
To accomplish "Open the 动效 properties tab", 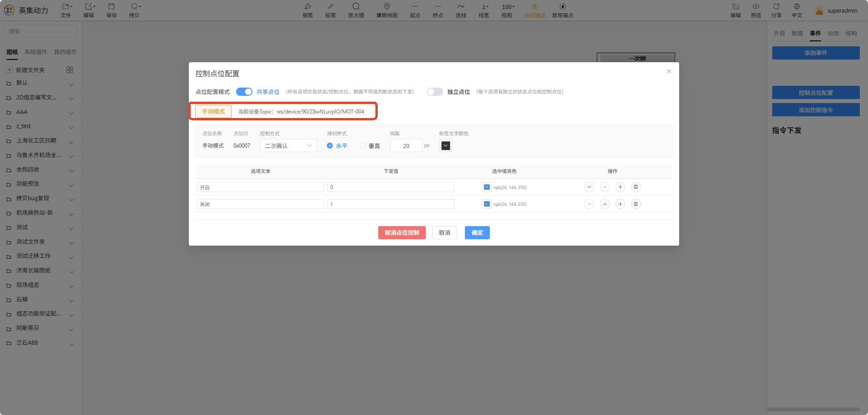I will pos(833,34).
